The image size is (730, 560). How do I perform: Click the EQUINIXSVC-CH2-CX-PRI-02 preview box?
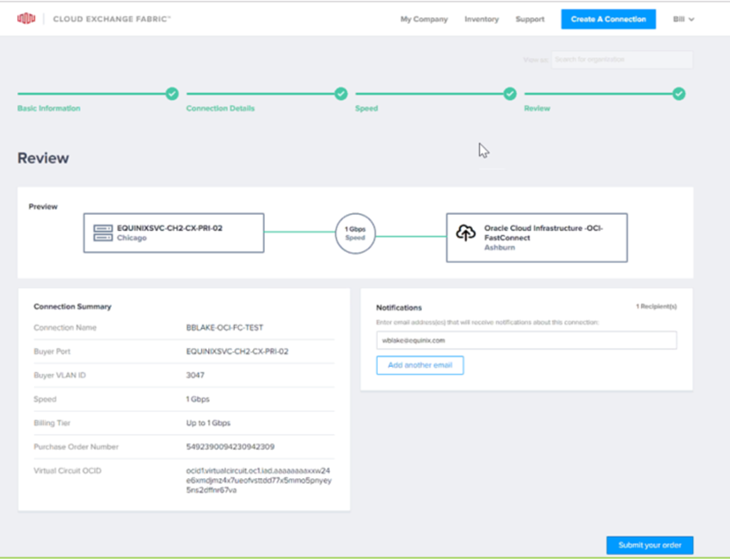pyautogui.click(x=173, y=233)
